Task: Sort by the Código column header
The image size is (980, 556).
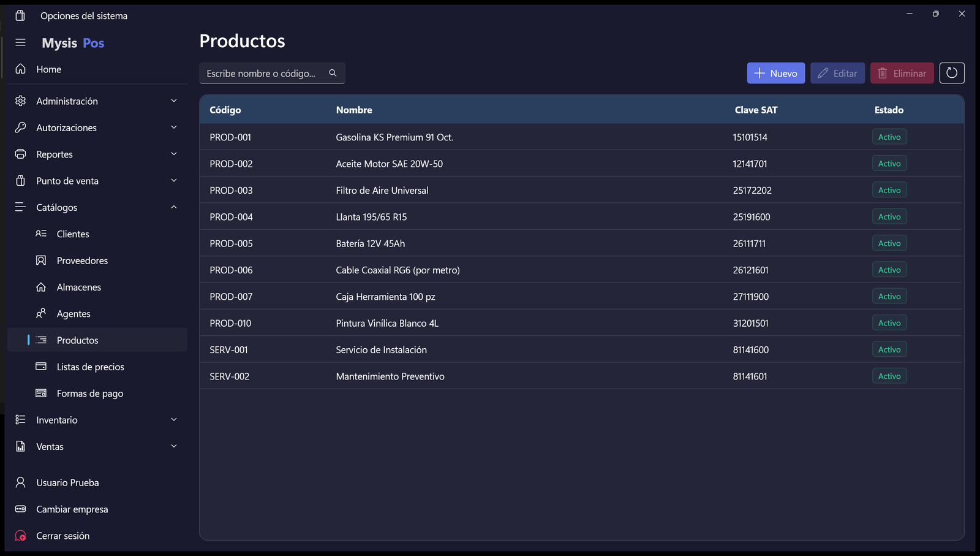Action: pos(225,110)
